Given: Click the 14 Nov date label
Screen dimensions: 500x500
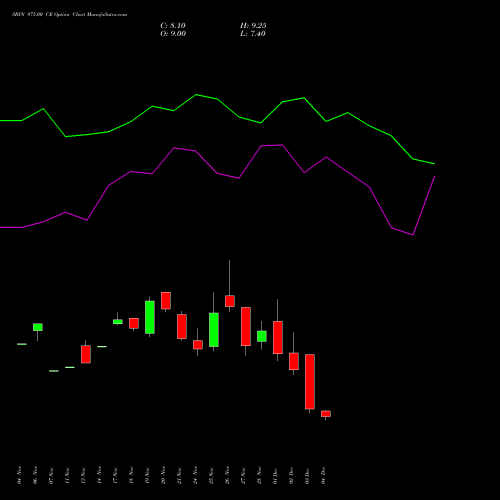Looking at the screenshot, I should coord(99,475).
